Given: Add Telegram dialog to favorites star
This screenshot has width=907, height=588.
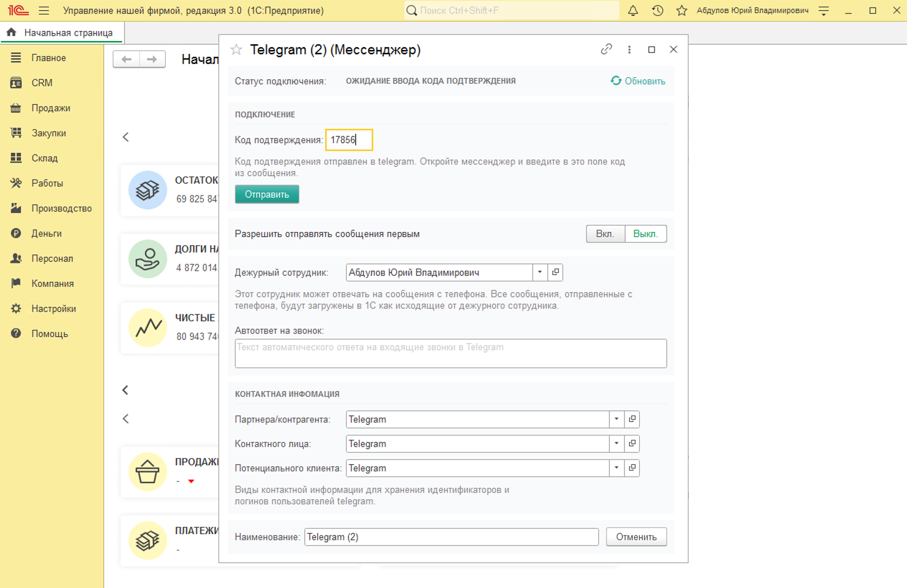Looking at the screenshot, I should pos(236,50).
